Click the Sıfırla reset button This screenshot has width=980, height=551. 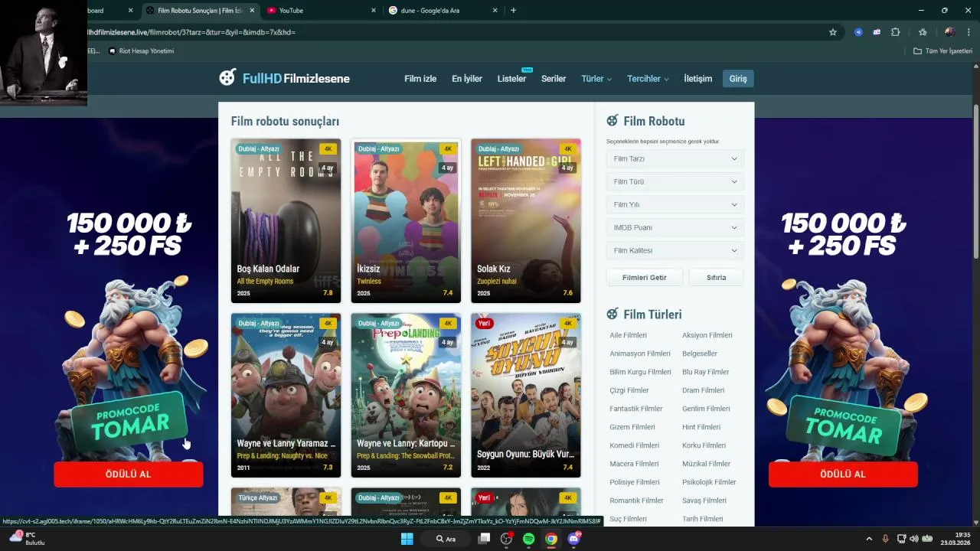[x=716, y=278]
